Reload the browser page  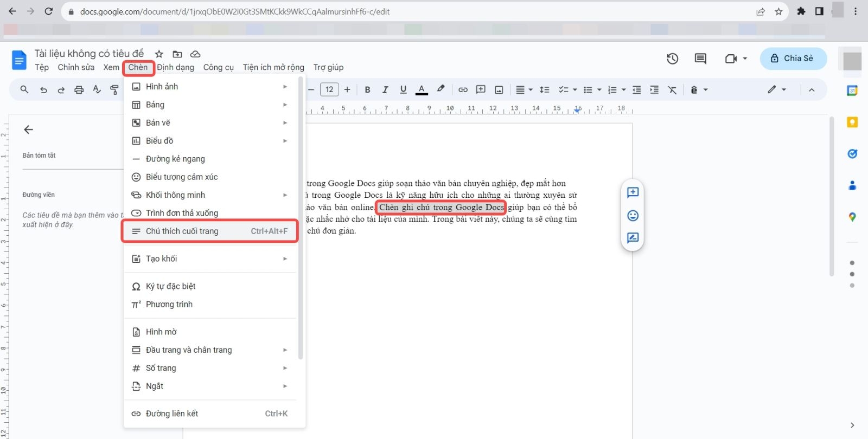coord(48,11)
